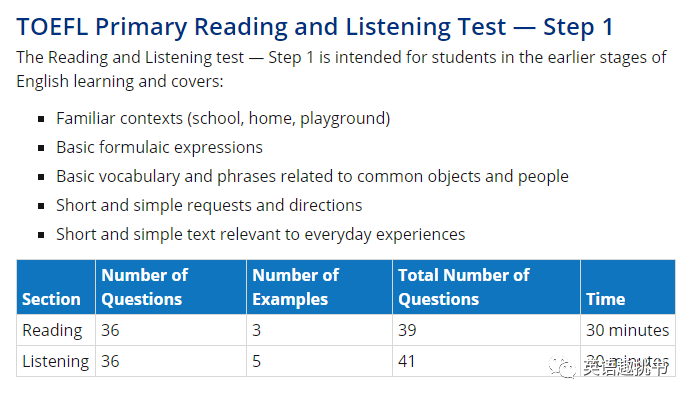Click the Short and simple text bullet
690x399 pixels.
point(261,235)
